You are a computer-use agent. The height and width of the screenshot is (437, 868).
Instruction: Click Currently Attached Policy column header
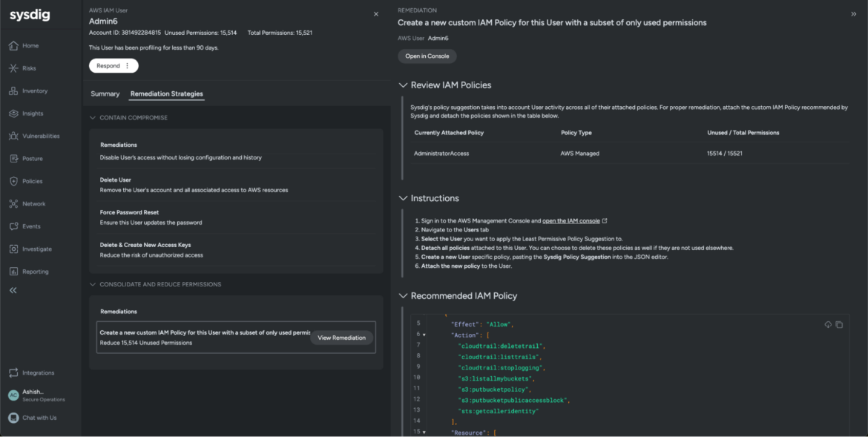point(449,133)
